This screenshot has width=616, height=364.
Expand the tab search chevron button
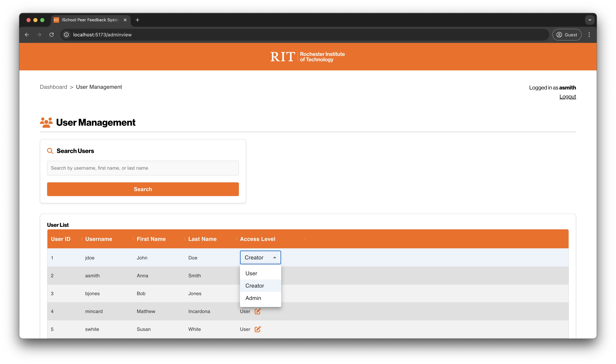pos(590,20)
